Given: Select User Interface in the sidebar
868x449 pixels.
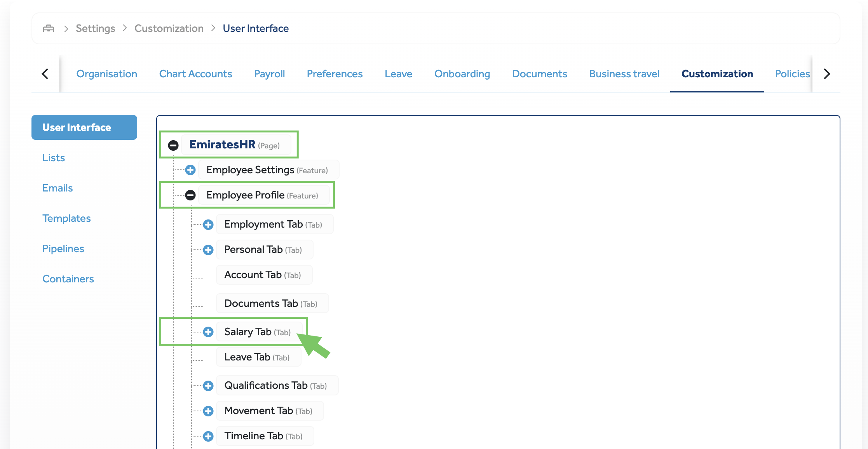Looking at the screenshot, I should tap(84, 127).
